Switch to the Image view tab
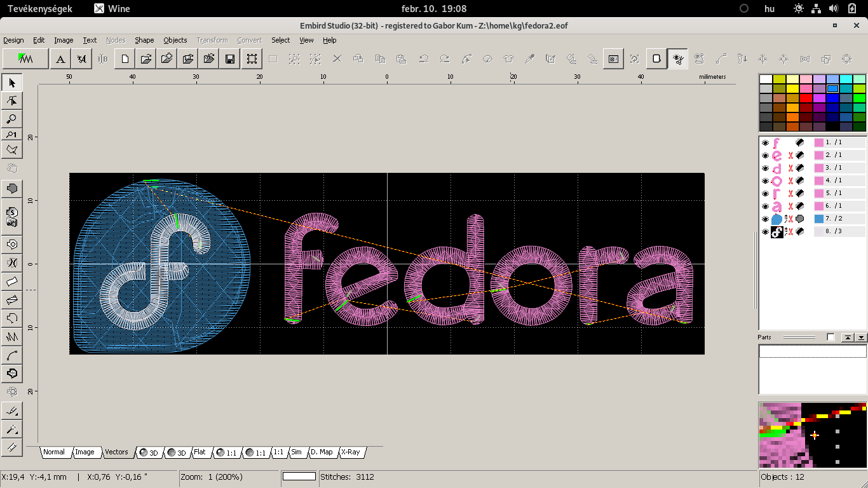This screenshot has width=868, height=488. (x=85, y=452)
